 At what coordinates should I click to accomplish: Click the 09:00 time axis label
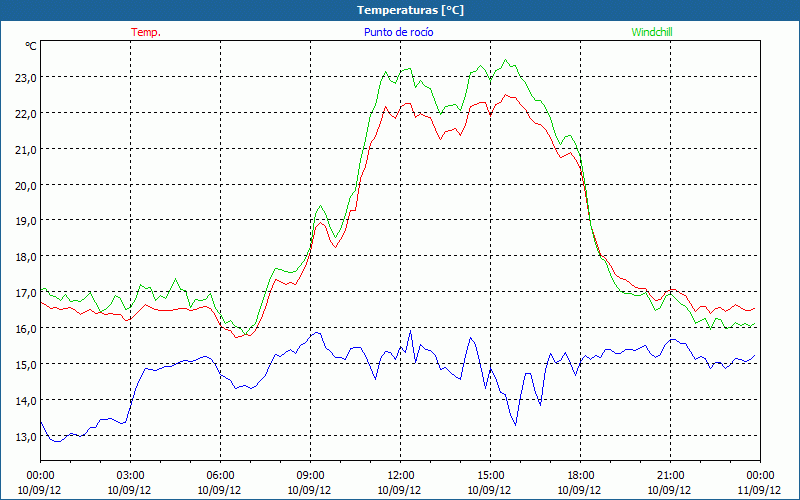coord(310,476)
